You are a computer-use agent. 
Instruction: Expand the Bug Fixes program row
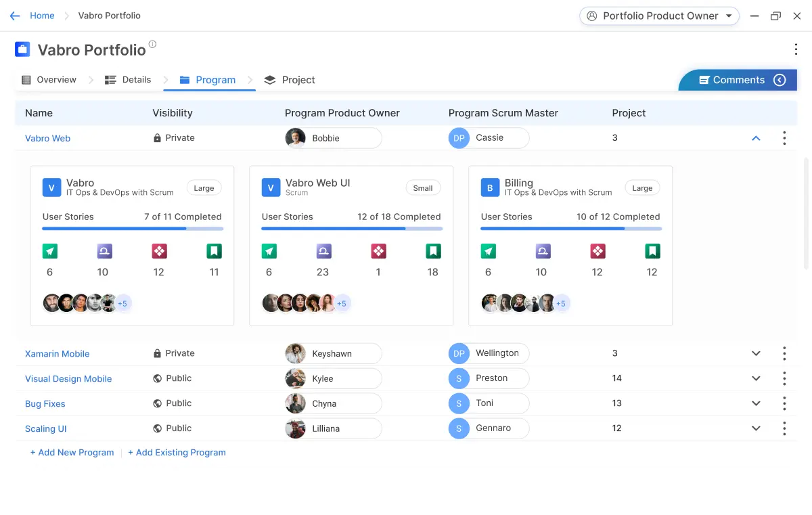click(756, 403)
